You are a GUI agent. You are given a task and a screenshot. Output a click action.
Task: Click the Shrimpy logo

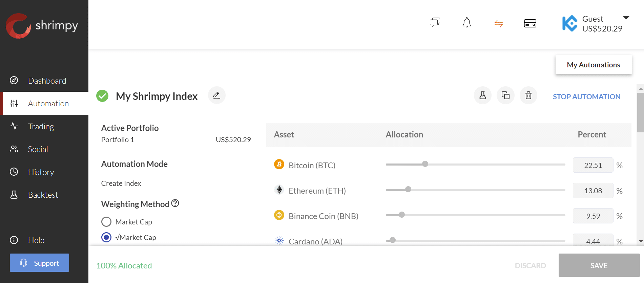click(42, 26)
